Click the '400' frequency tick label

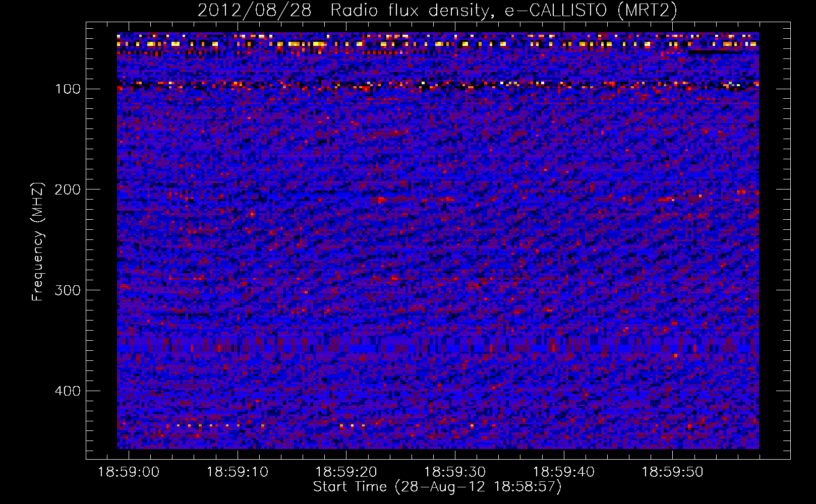pyautogui.click(x=68, y=391)
